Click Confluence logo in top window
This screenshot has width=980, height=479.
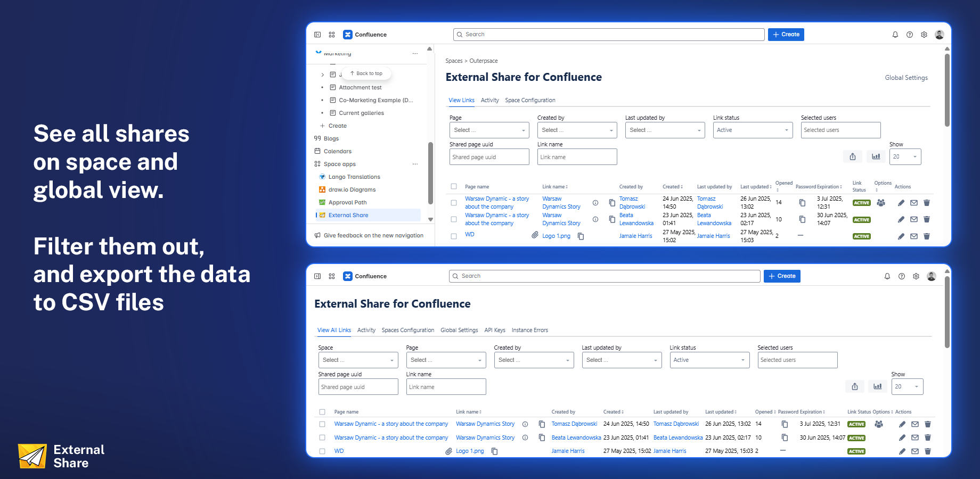(x=365, y=35)
